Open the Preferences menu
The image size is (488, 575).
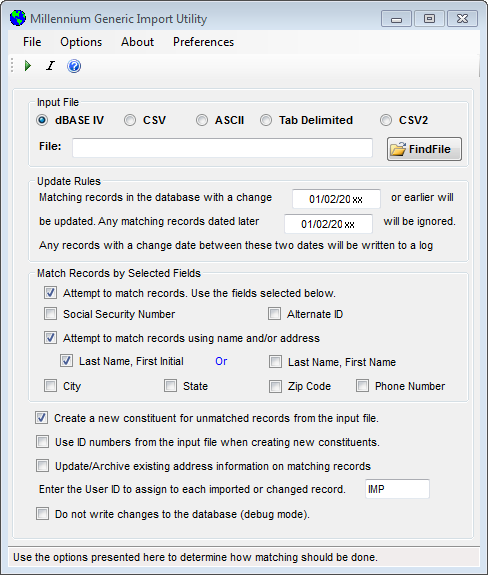pyautogui.click(x=203, y=42)
